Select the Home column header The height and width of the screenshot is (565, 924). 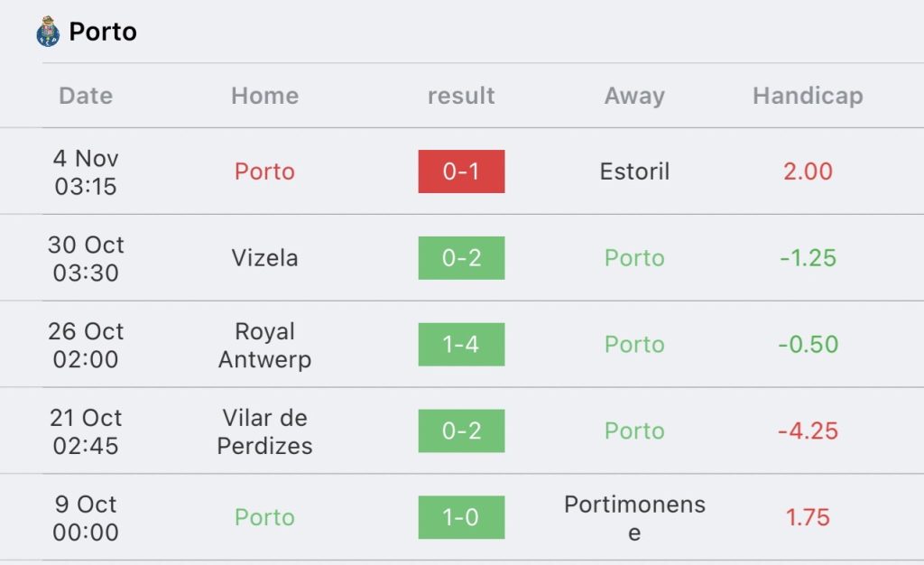(x=264, y=96)
